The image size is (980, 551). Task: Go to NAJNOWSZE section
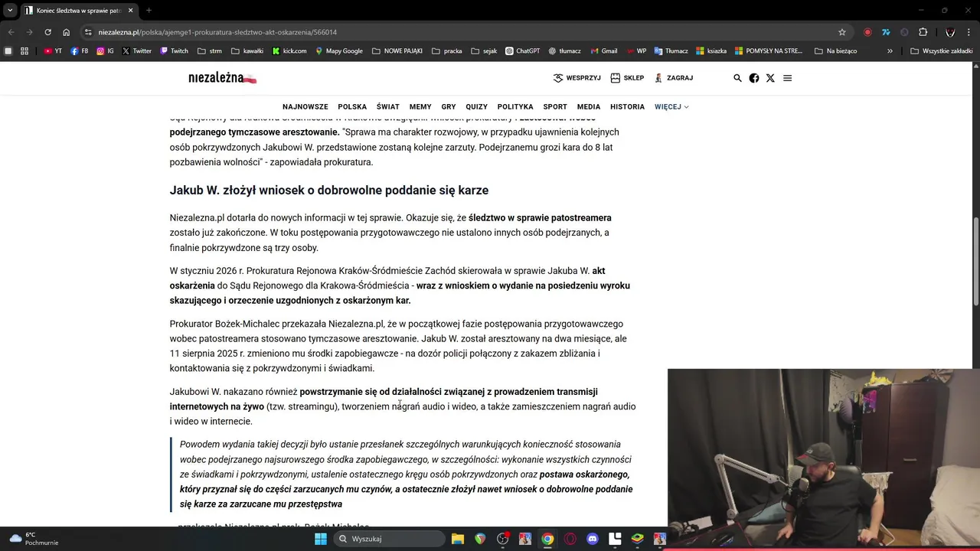point(305,106)
